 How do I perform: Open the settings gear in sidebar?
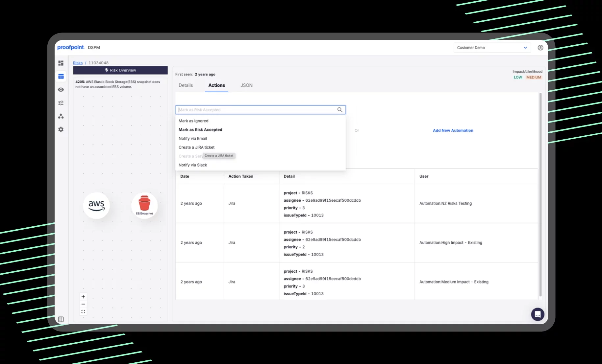point(61,129)
